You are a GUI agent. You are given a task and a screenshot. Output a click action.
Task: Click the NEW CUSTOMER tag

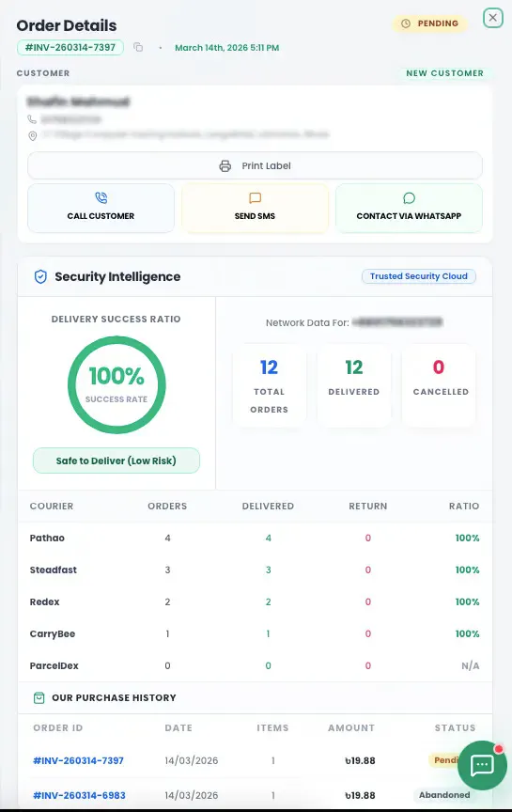coord(444,73)
